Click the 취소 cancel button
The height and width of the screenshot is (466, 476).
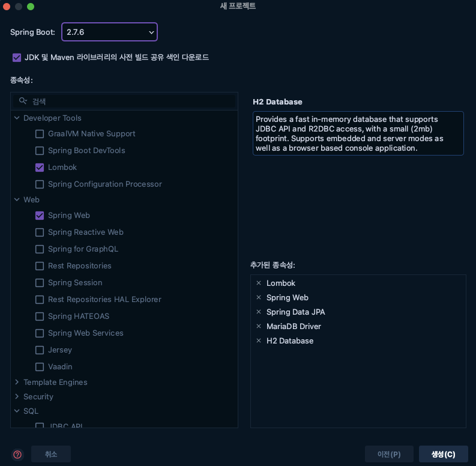click(x=51, y=454)
